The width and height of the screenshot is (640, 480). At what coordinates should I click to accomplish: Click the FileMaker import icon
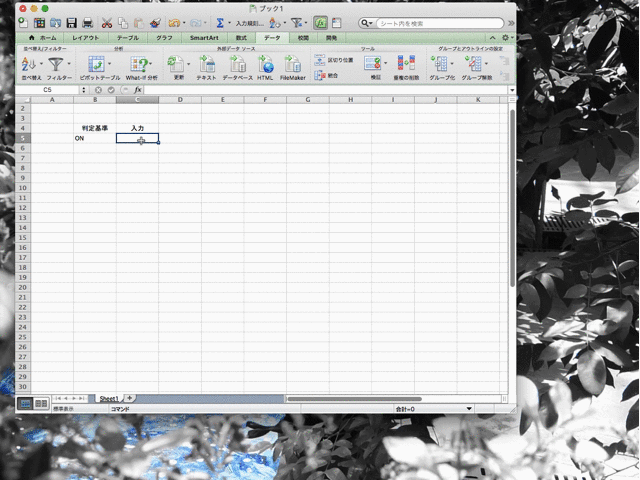click(x=293, y=64)
